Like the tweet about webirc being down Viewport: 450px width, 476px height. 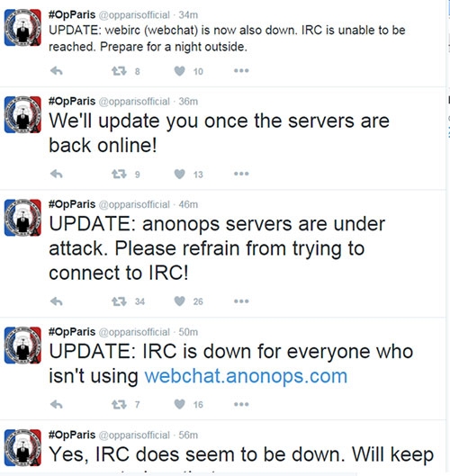coord(179,71)
